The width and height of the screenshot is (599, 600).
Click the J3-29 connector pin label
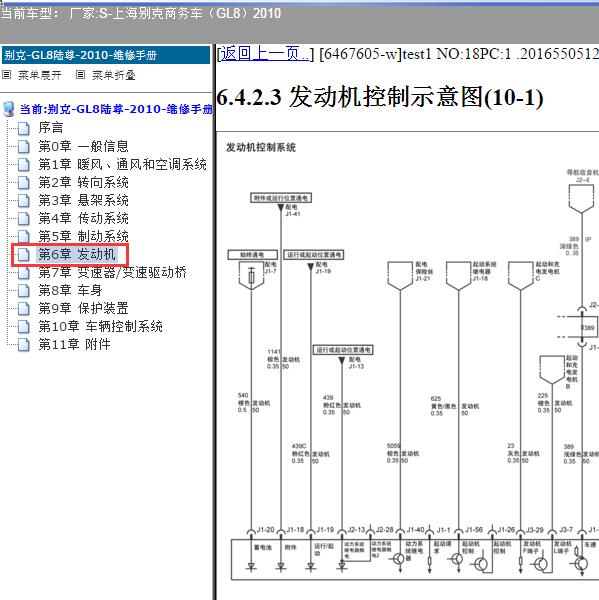tap(534, 530)
